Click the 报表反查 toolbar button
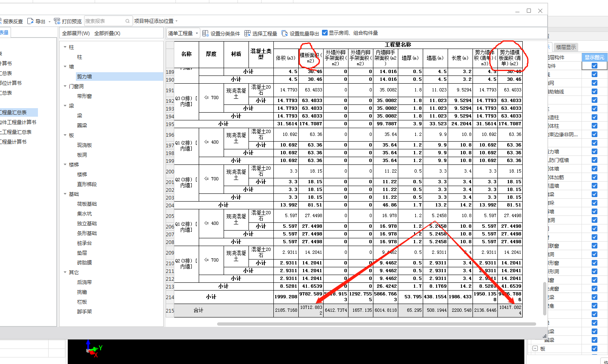 coord(11,21)
